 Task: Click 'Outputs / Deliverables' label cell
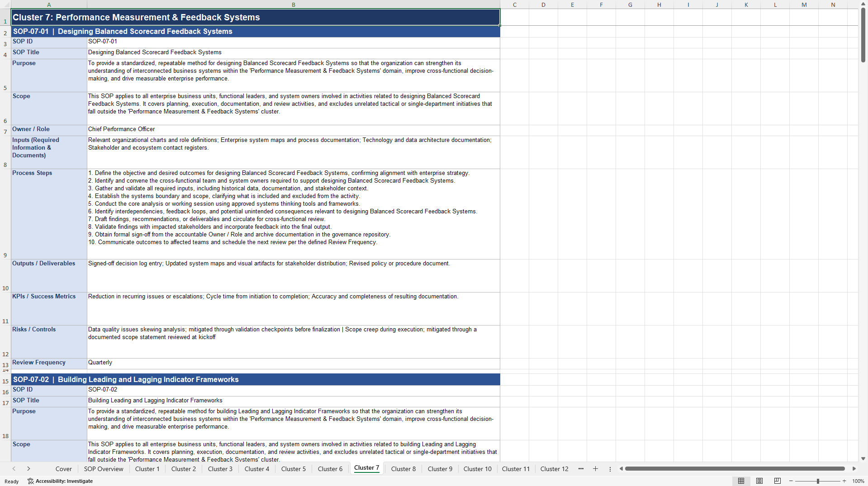click(x=49, y=276)
